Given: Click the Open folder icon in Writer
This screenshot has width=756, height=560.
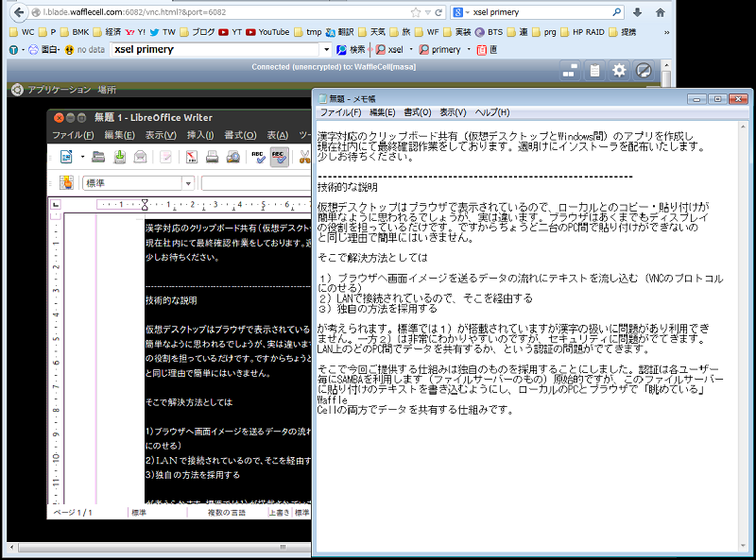Looking at the screenshot, I should click(97, 157).
